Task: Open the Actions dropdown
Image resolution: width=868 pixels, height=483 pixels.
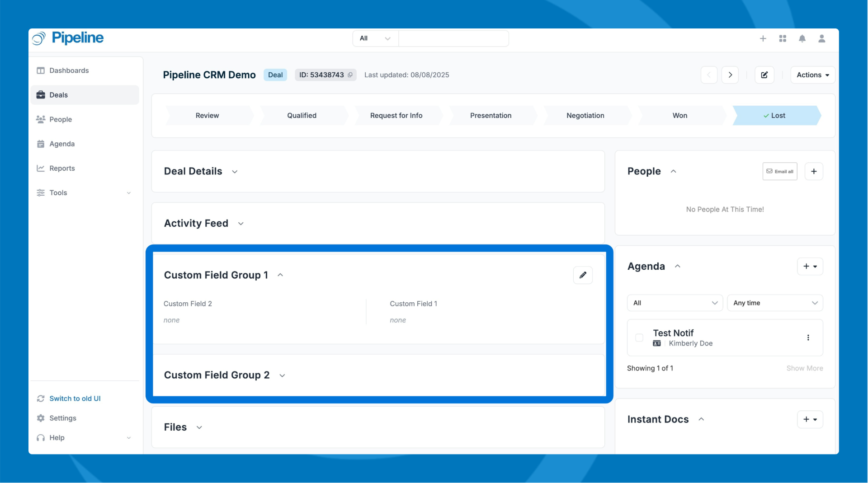Action: coord(813,75)
